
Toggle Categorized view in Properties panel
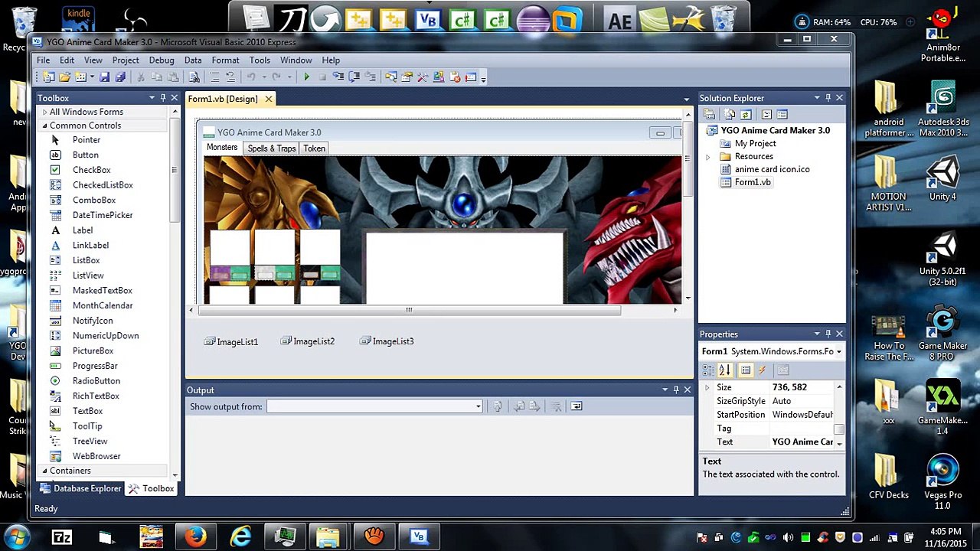pyautogui.click(x=710, y=370)
